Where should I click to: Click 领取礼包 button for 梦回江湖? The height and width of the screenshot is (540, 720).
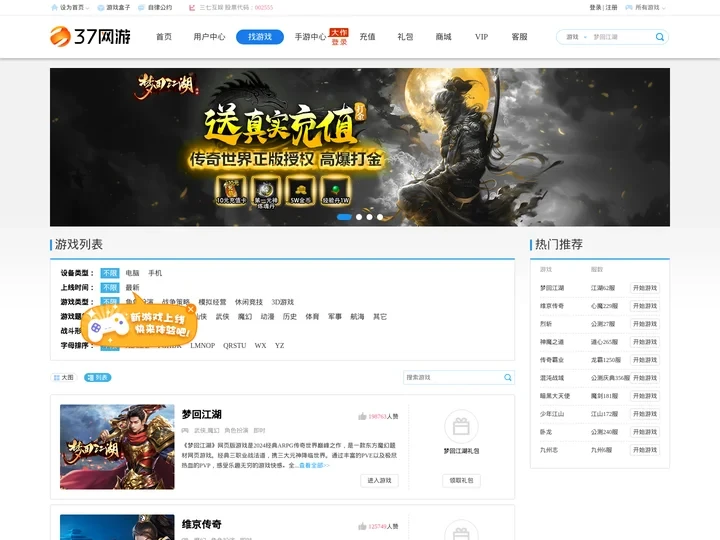click(461, 480)
